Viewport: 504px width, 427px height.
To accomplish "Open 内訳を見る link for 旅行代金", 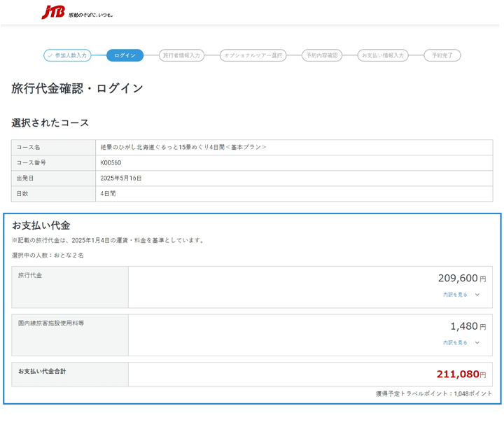I will coord(455,295).
